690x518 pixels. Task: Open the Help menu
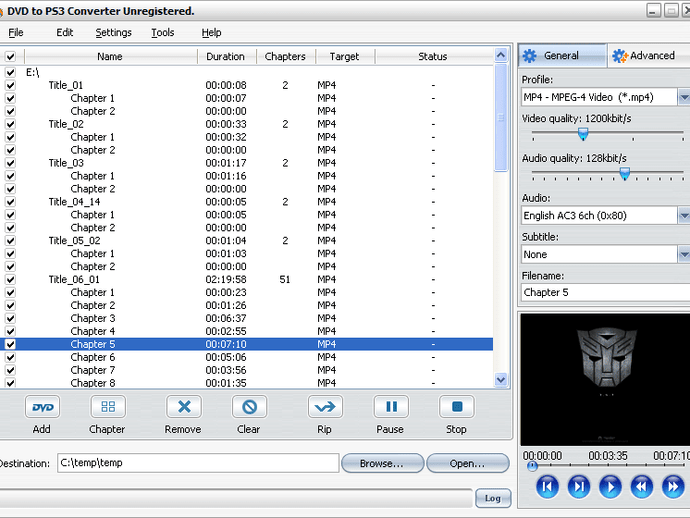point(212,33)
